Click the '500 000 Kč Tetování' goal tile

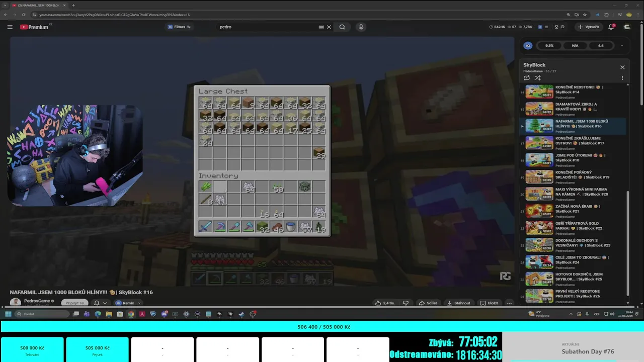32,350
